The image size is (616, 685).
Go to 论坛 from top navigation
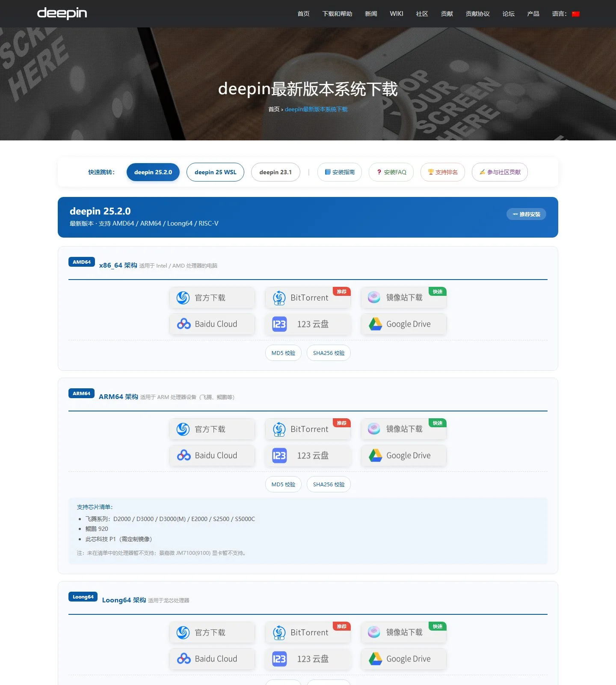coord(508,14)
